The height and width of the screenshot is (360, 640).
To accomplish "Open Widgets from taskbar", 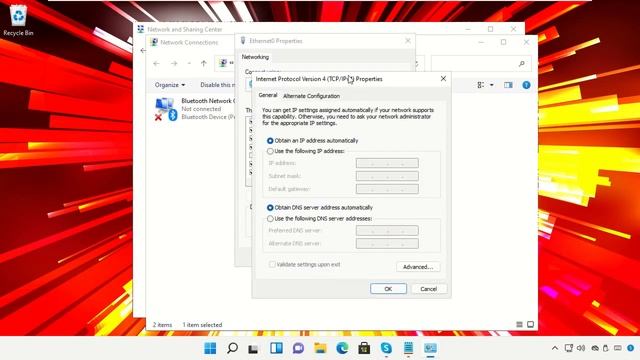I will [x=276, y=348].
